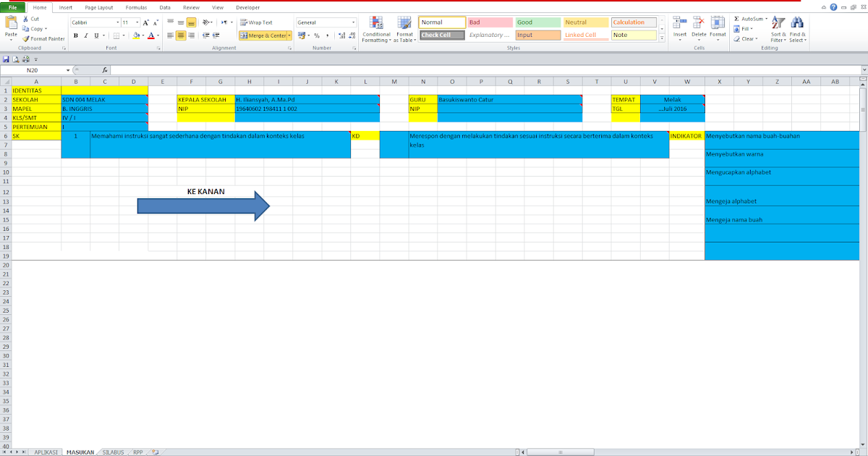Expand Merge & Center dropdown arrow
The width and height of the screenshot is (868, 456).
pos(289,35)
